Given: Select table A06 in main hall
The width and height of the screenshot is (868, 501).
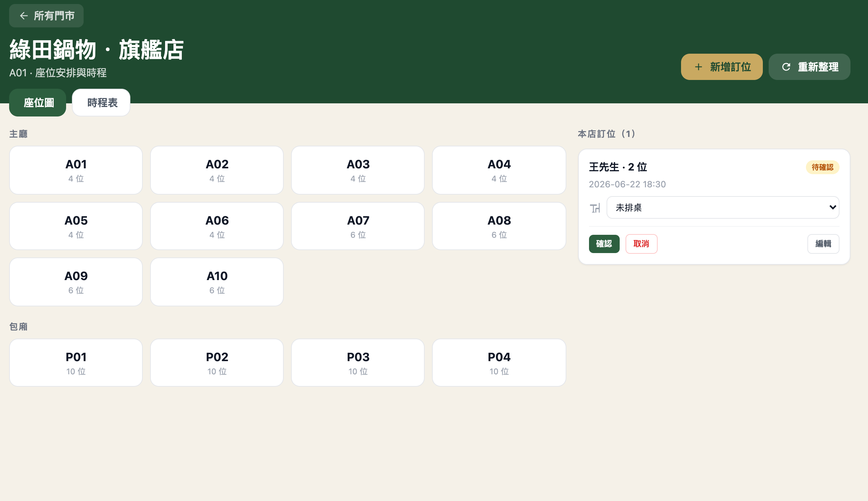Looking at the screenshot, I should [x=217, y=226].
